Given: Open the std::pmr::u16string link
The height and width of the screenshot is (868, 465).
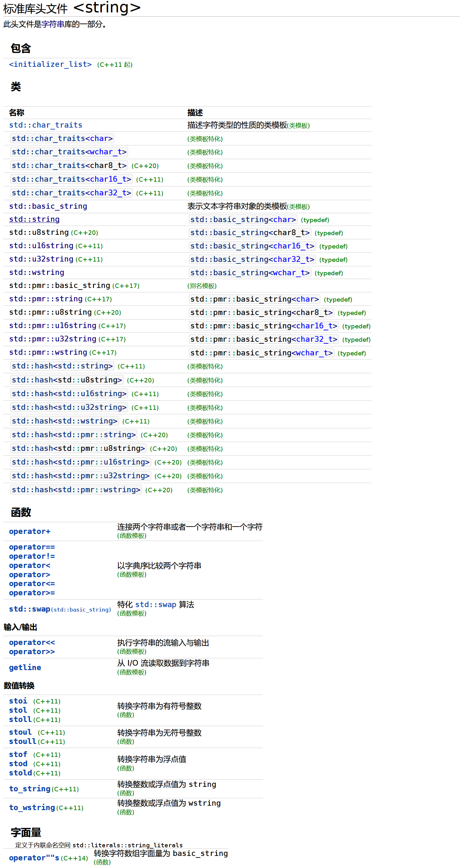Looking at the screenshot, I should pyautogui.click(x=53, y=325).
